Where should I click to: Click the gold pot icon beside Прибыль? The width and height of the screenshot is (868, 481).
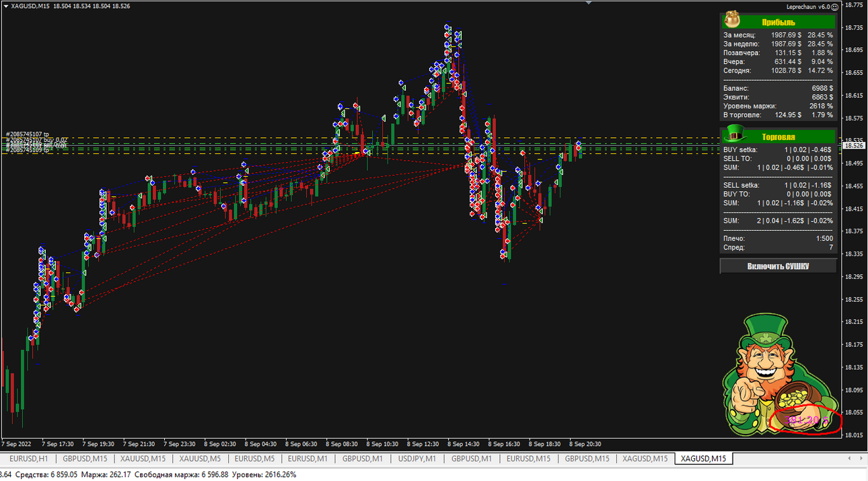click(732, 21)
